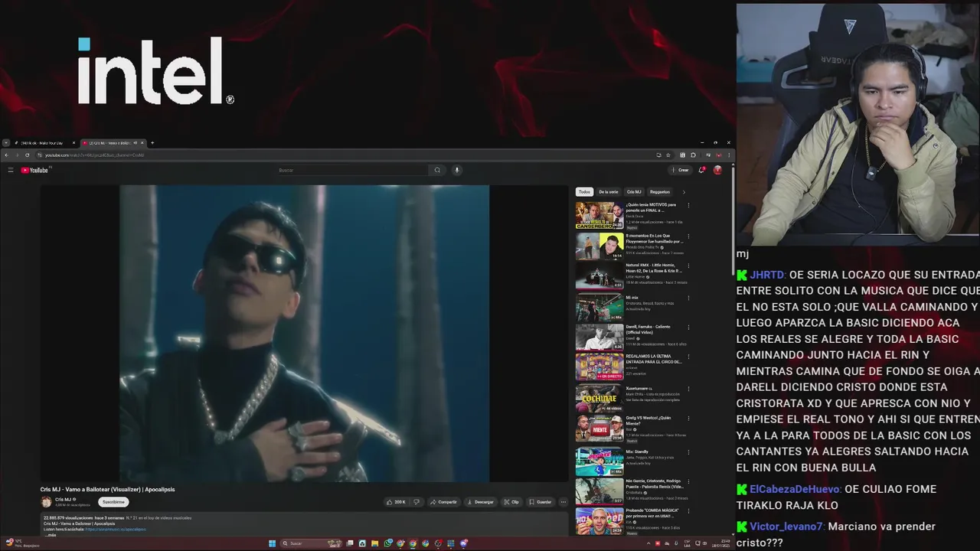Viewport: 980px width, 551px height.
Task: Open options for '8 momentos' video
Action: tap(688, 236)
